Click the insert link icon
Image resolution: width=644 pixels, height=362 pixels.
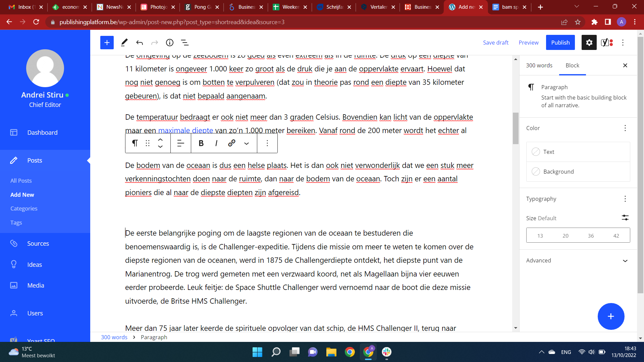[x=231, y=143]
